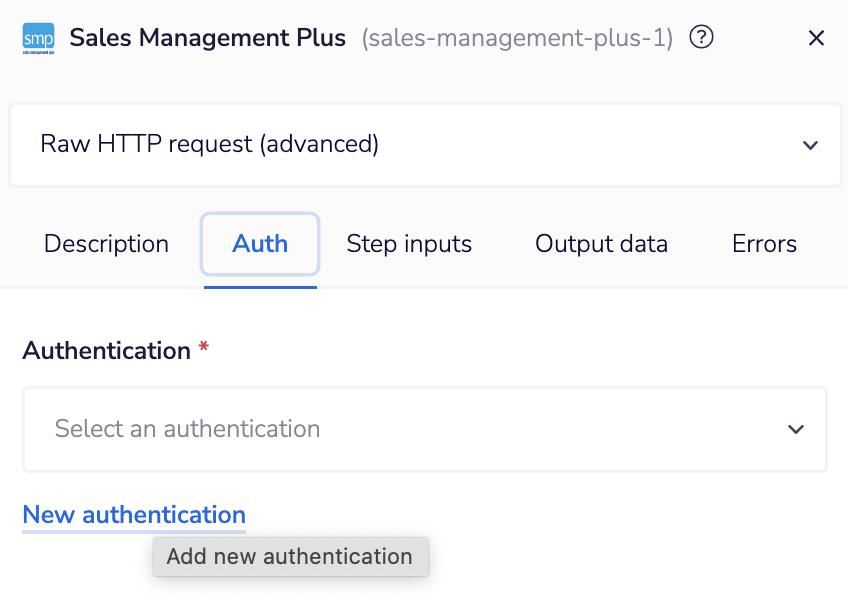
Task: View the Output data tab
Action: tap(601, 244)
